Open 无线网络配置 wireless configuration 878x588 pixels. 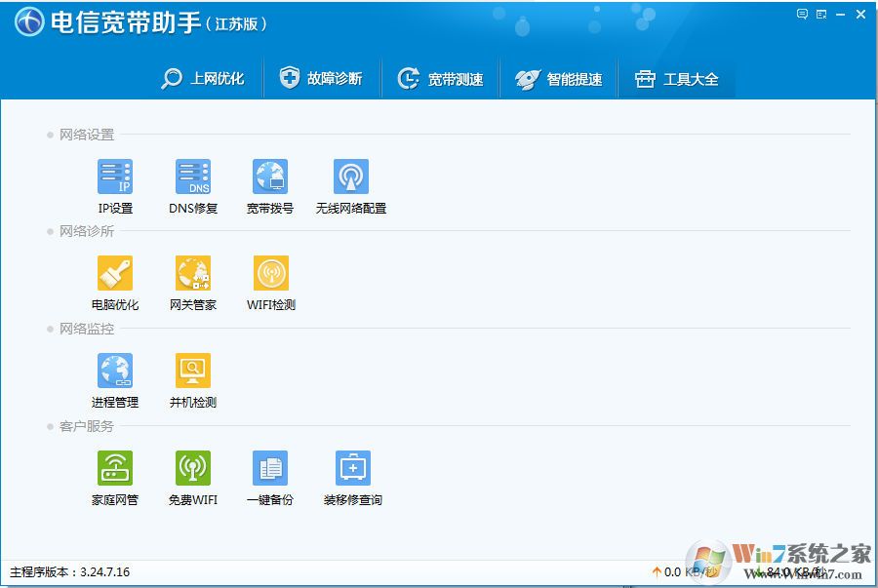[x=351, y=185]
